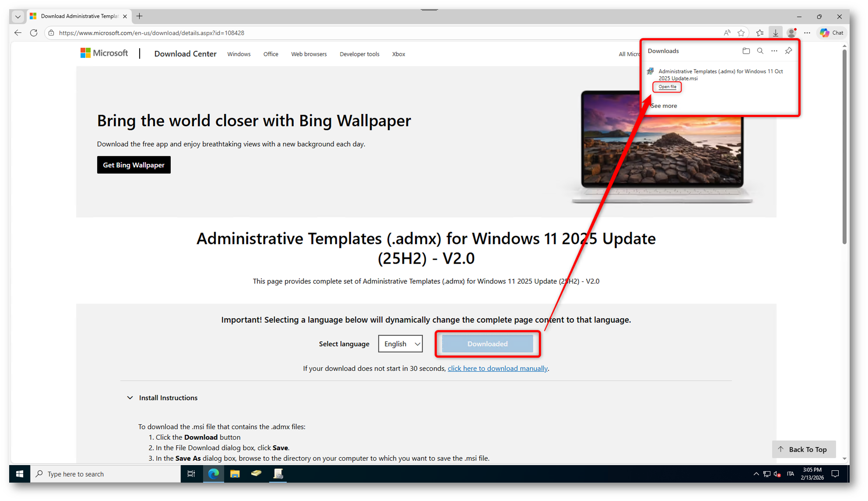The image size is (868, 501).
Task: Open the downloads folder icon in panel
Action: tap(746, 51)
